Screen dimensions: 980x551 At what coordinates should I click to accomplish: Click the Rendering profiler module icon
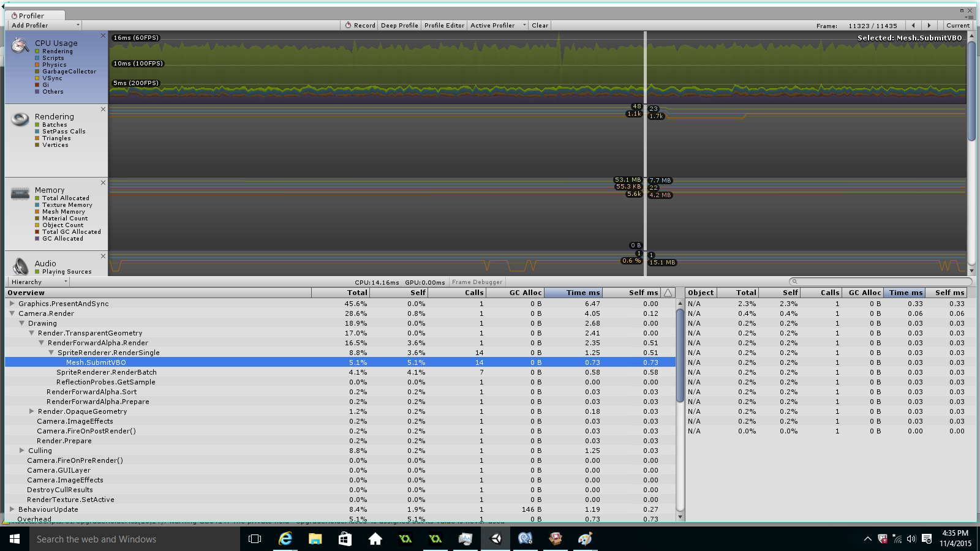20,119
